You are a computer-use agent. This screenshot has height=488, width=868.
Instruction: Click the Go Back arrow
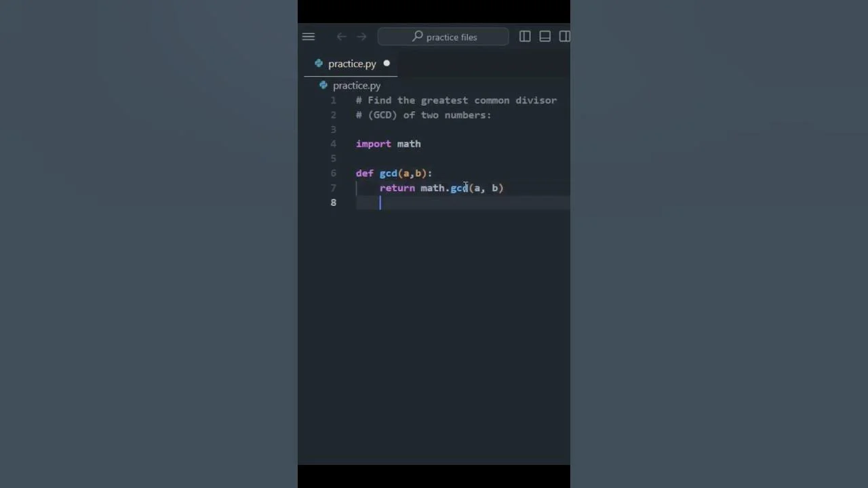pos(342,37)
